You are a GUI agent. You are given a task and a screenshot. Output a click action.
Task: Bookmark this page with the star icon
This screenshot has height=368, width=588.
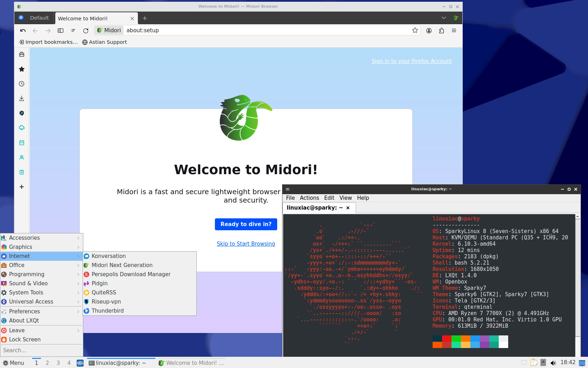pos(415,30)
